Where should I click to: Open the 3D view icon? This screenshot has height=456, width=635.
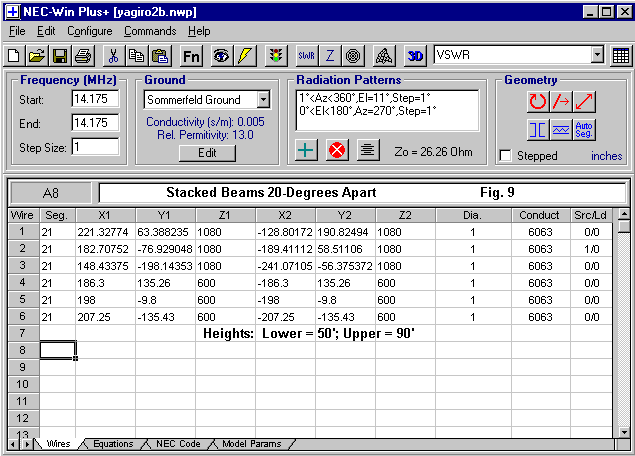(416, 55)
